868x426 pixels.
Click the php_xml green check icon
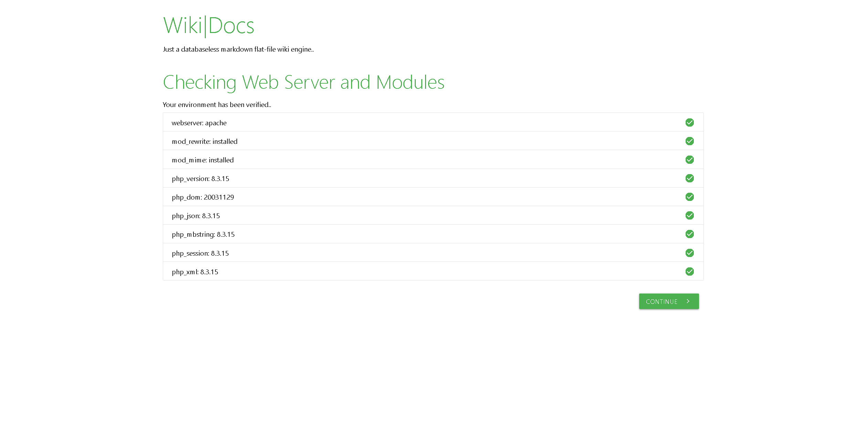689,271
